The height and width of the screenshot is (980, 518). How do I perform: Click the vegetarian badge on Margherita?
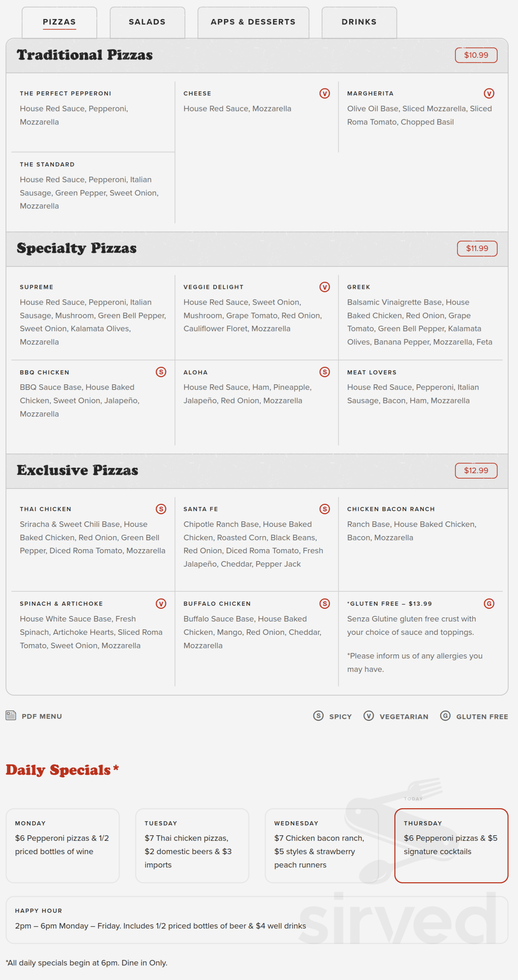489,93
